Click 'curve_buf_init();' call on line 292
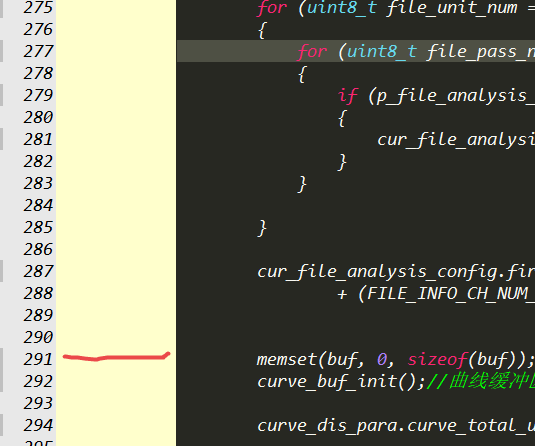This screenshot has width=535, height=446. (x=341, y=382)
